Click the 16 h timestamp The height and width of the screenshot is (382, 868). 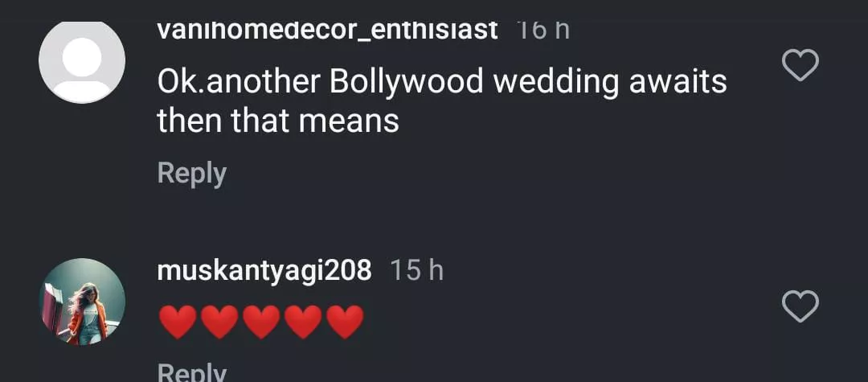point(542,30)
